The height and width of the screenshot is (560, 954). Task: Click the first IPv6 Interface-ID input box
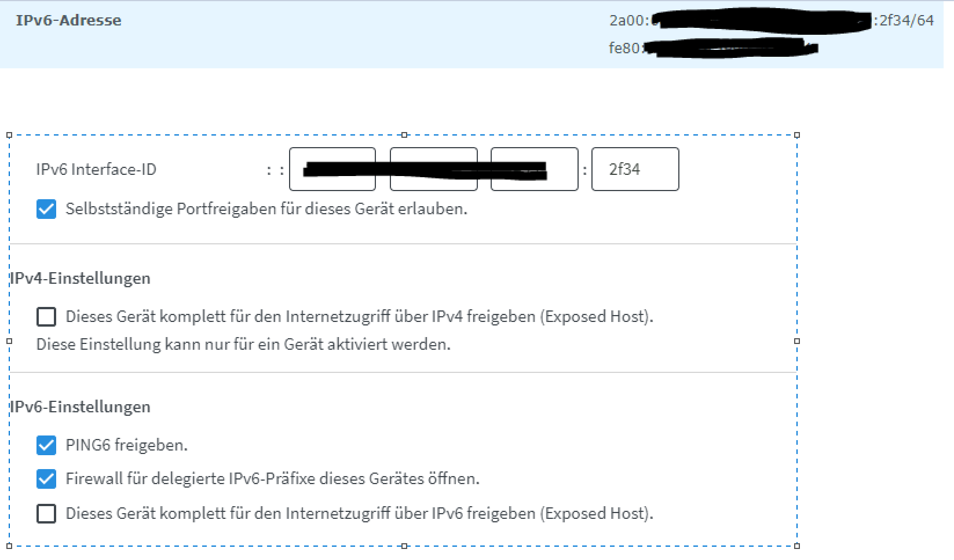332,169
